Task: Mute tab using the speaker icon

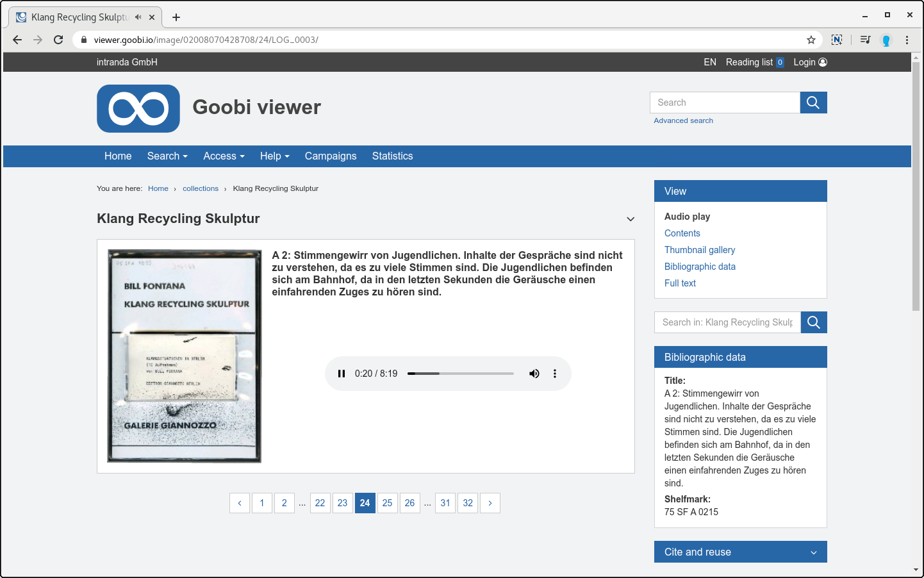Action: 138,17
